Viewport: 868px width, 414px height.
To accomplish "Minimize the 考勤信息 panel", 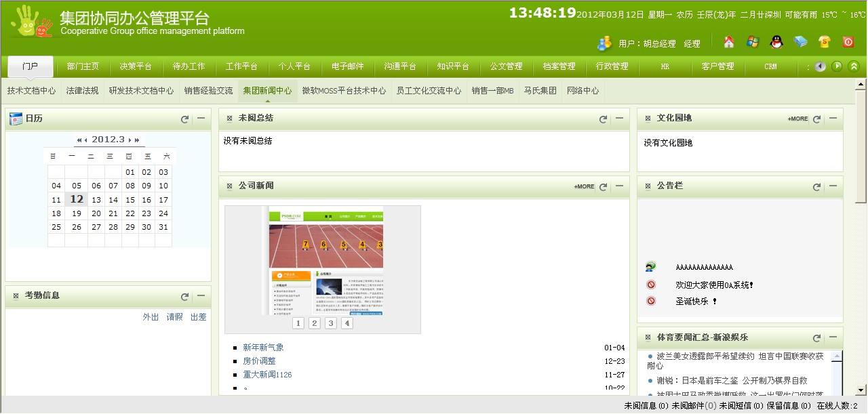I will click(x=201, y=296).
